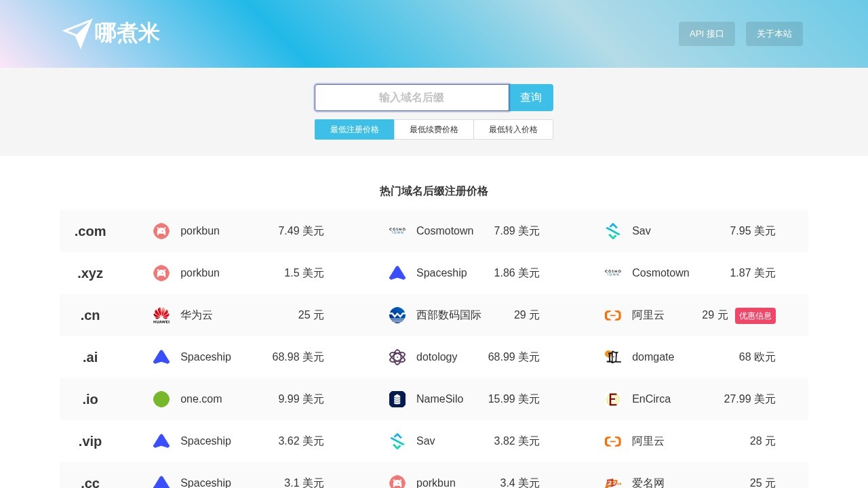Click 西部数码国际 icon in .cn row
This screenshot has height=488, width=868.
click(397, 315)
